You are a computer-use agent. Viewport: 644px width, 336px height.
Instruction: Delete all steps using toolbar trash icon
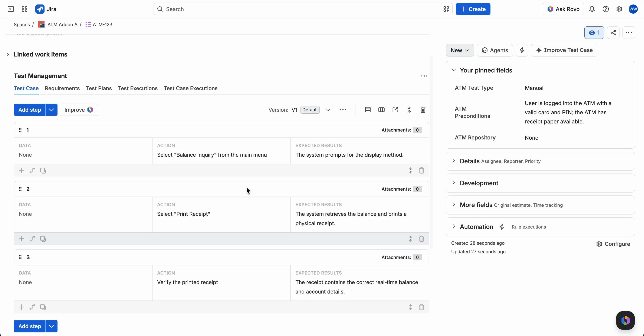coord(423,110)
